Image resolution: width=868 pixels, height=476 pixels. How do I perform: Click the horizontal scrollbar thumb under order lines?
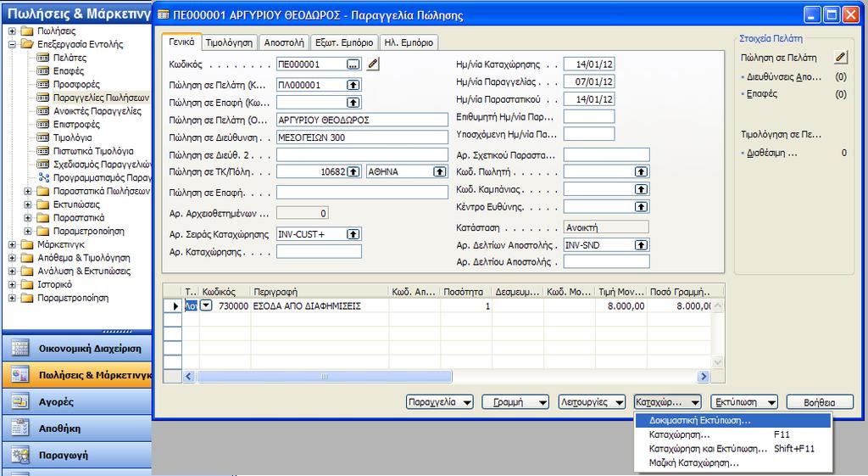[x=325, y=377]
